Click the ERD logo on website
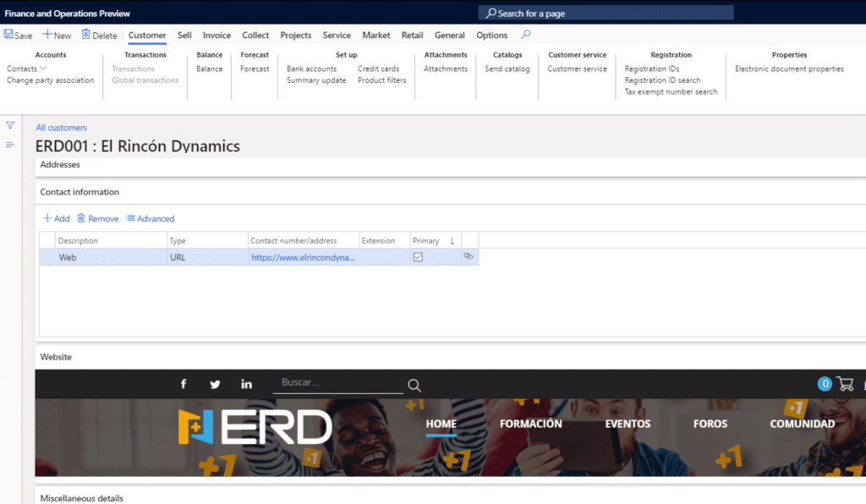866x504 pixels. [255, 427]
